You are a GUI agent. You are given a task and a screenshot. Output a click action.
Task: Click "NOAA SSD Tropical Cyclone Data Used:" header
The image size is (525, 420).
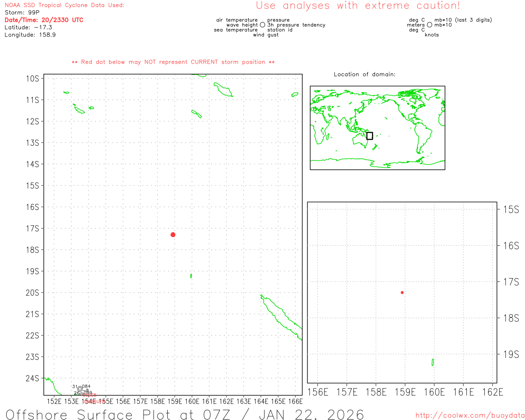click(x=64, y=5)
